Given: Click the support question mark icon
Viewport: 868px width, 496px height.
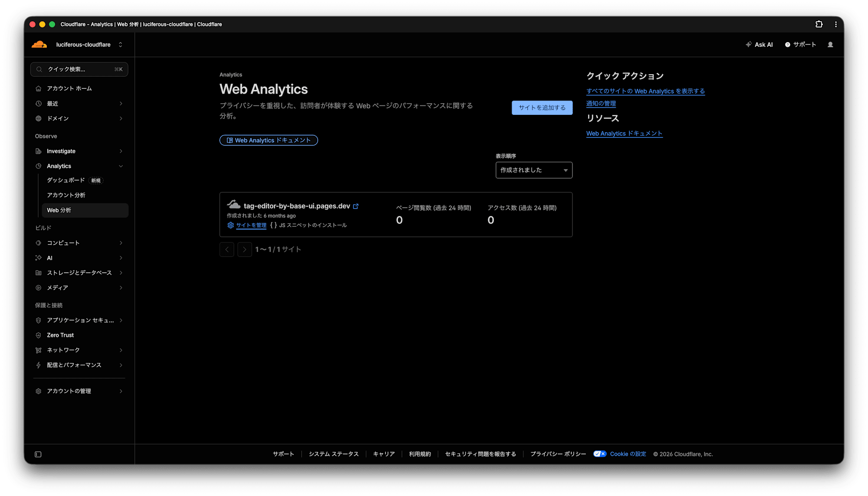Looking at the screenshot, I should click(788, 45).
